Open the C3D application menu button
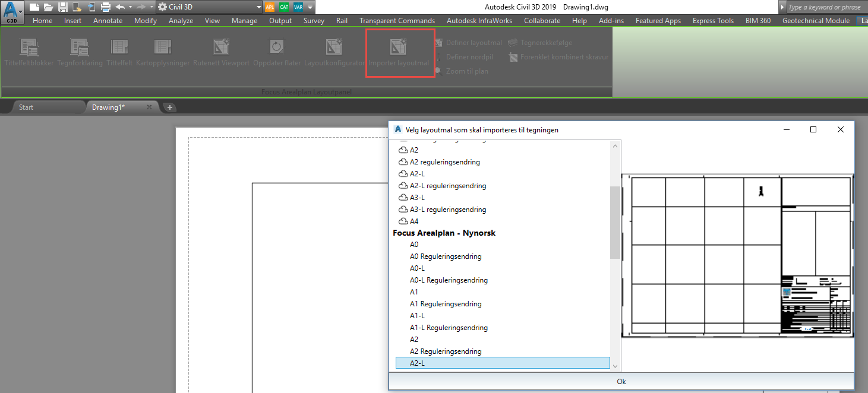This screenshot has height=393, width=868. click(x=12, y=12)
